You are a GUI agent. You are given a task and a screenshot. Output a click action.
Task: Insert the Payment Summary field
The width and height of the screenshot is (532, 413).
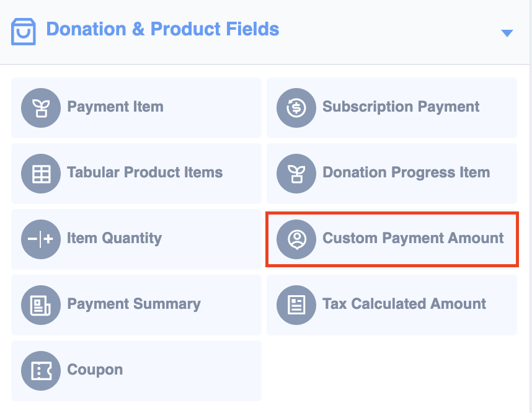136,305
